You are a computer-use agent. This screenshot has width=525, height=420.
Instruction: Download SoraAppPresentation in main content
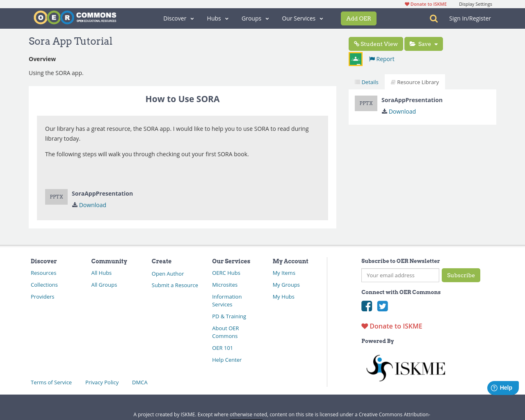pyautogui.click(x=89, y=205)
